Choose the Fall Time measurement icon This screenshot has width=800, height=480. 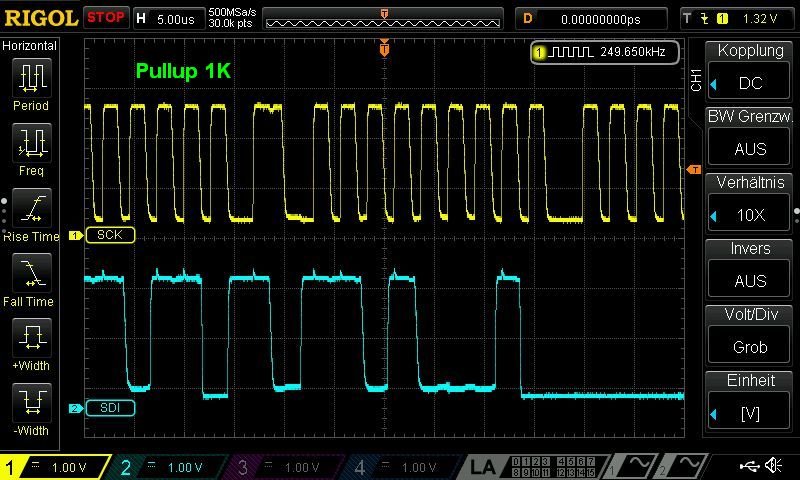(31, 272)
